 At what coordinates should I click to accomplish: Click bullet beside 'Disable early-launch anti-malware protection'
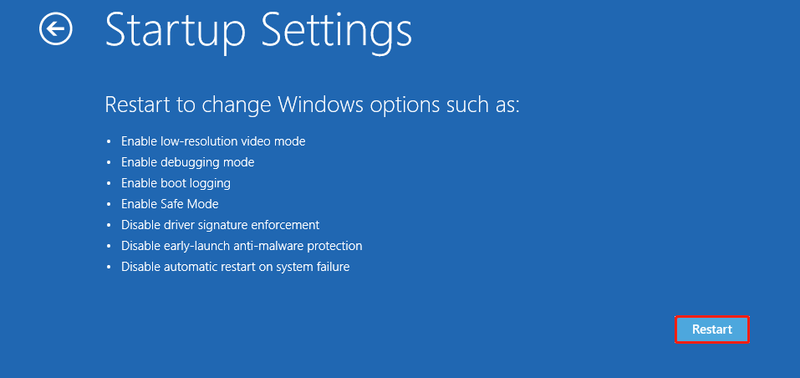108,246
